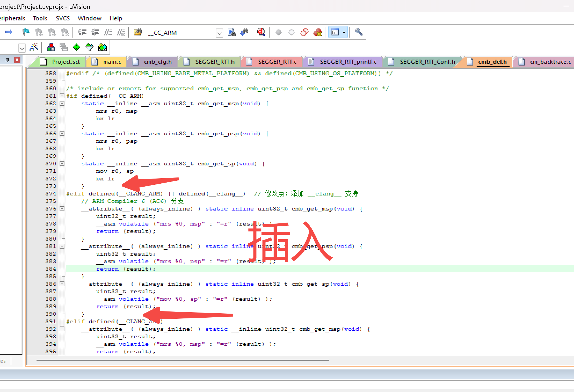Comment out the selected lines
Viewport: 574px width, 392px height.
[108, 32]
